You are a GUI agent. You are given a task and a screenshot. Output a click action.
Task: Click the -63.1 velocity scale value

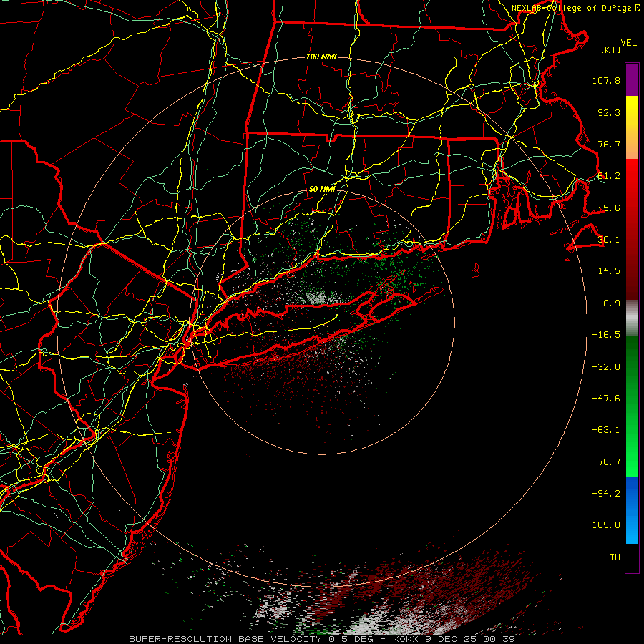pos(606,430)
